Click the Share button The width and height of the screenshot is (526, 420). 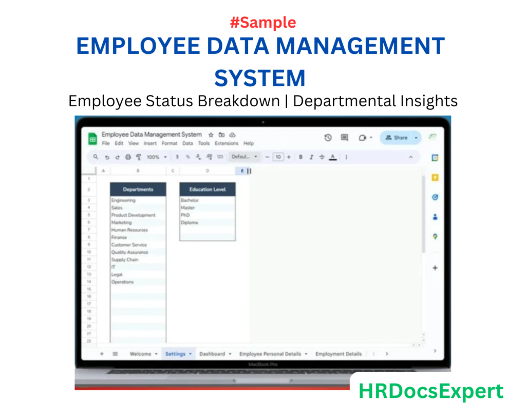[x=398, y=138]
